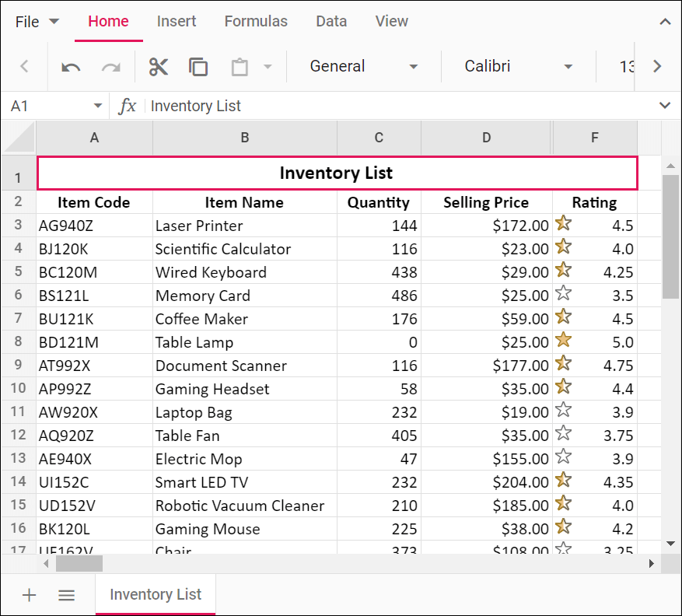Open the paste options dropdown arrow
The width and height of the screenshot is (682, 616).
click(x=268, y=67)
